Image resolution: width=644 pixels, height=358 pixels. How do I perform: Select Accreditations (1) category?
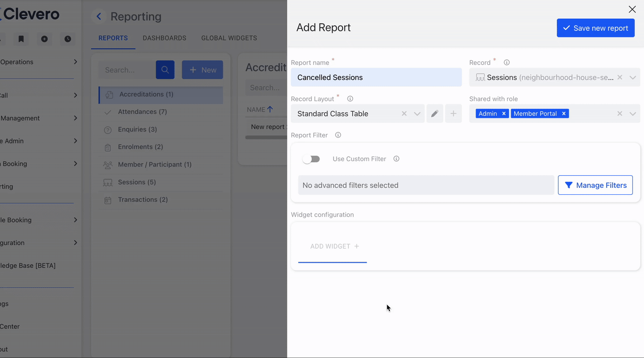tap(161, 95)
